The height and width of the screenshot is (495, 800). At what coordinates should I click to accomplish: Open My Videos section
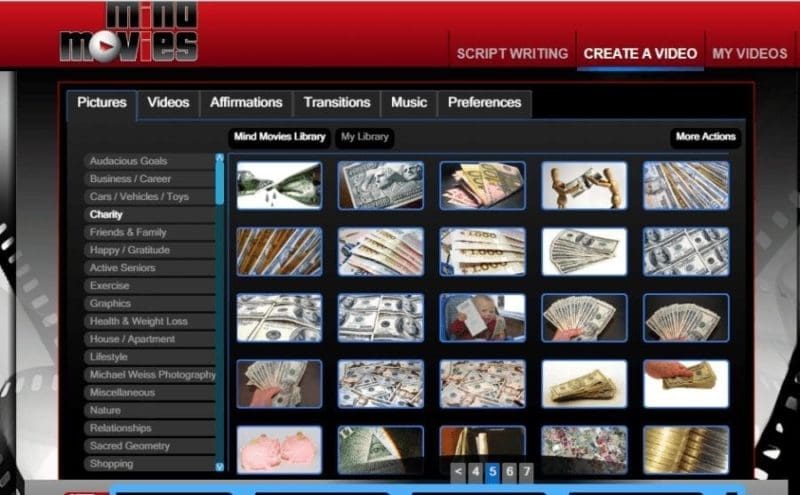[x=749, y=54]
